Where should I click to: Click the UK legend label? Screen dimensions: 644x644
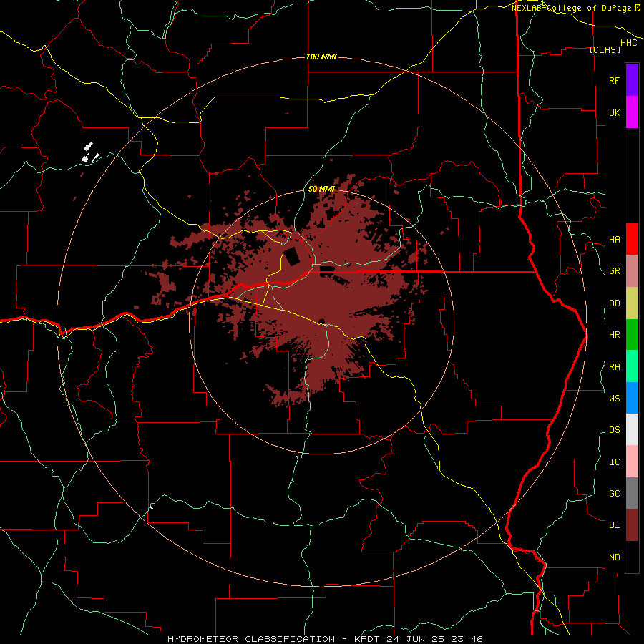pyautogui.click(x=614, y=112)
